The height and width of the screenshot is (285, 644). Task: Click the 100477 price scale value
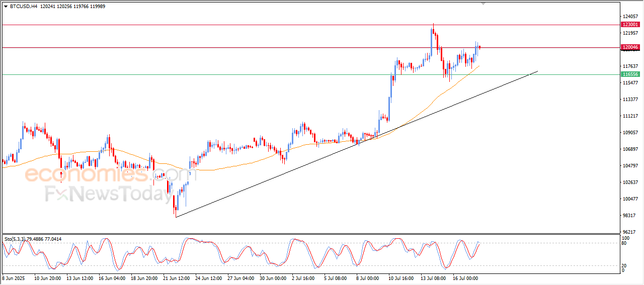point(631,199)
